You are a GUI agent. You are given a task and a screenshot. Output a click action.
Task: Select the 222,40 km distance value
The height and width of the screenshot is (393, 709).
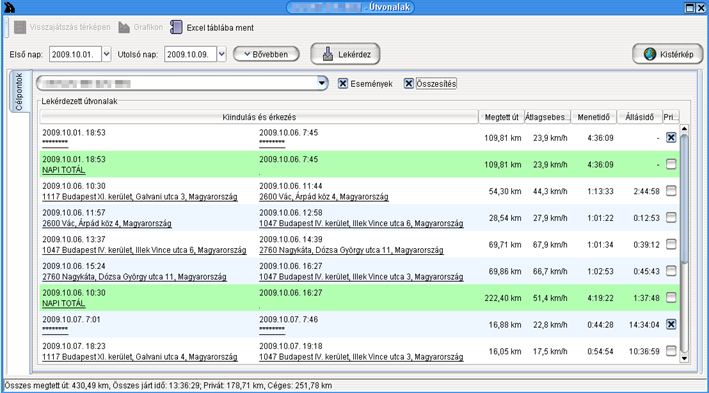click(503, 298)
